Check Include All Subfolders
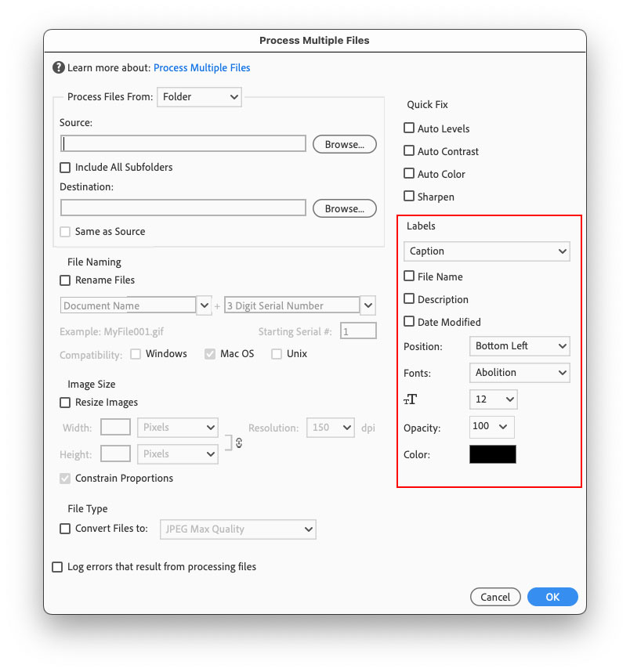The height and width of the screenshot is (672, 630). coord(64,167)
